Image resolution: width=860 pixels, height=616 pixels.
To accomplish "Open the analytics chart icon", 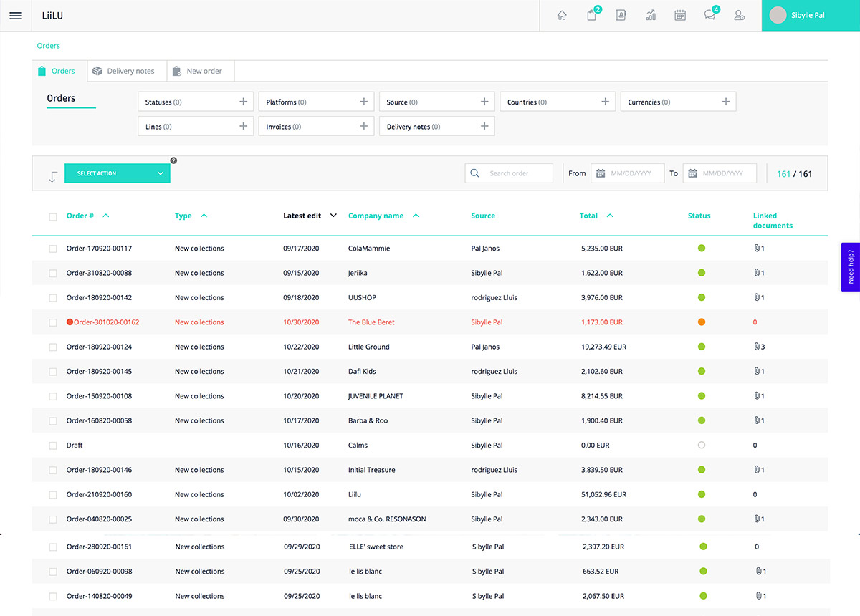I will tap(651, 16).
